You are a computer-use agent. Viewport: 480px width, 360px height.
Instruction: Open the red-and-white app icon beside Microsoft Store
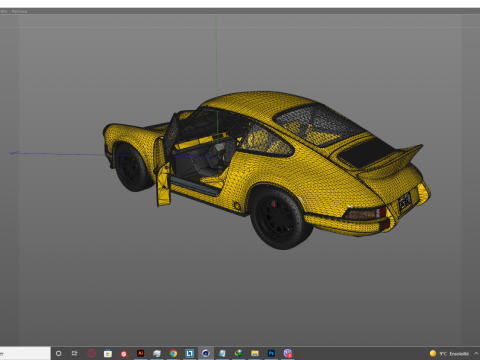(x=124, y=353)
